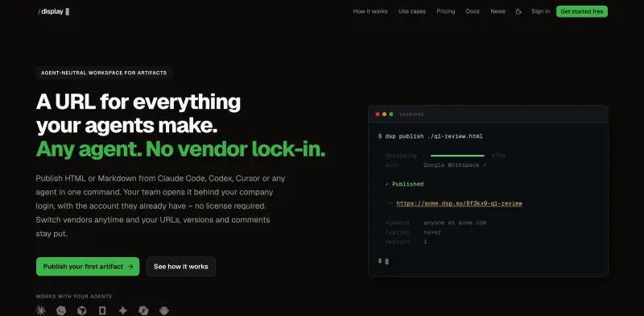The image size is (644, 316).
Task: Click the /display logo
Action: [x=53, y=11]
